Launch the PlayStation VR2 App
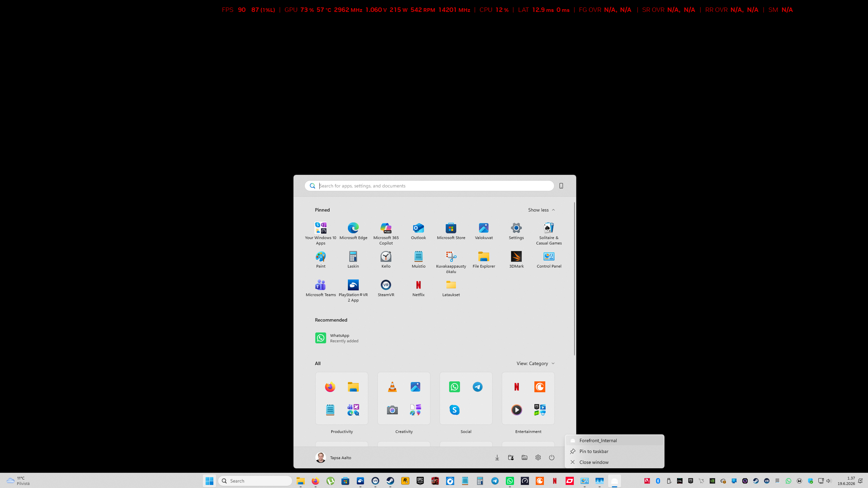The width and height of the screenshot is (868, 488). [353, 291]
